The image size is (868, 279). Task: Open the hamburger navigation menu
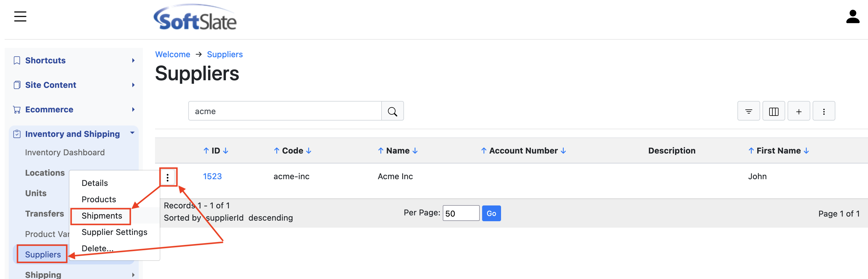click(20, 16)
